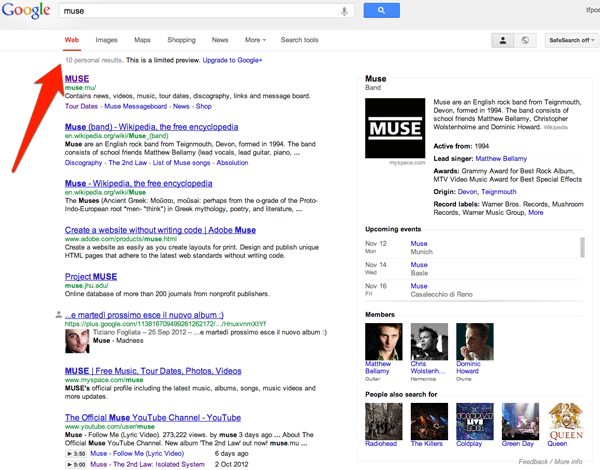Screen dimensions: 600x470
Task: Open the MUSE MySpace result
Action: pyautogui.click(x=153, y=371)
